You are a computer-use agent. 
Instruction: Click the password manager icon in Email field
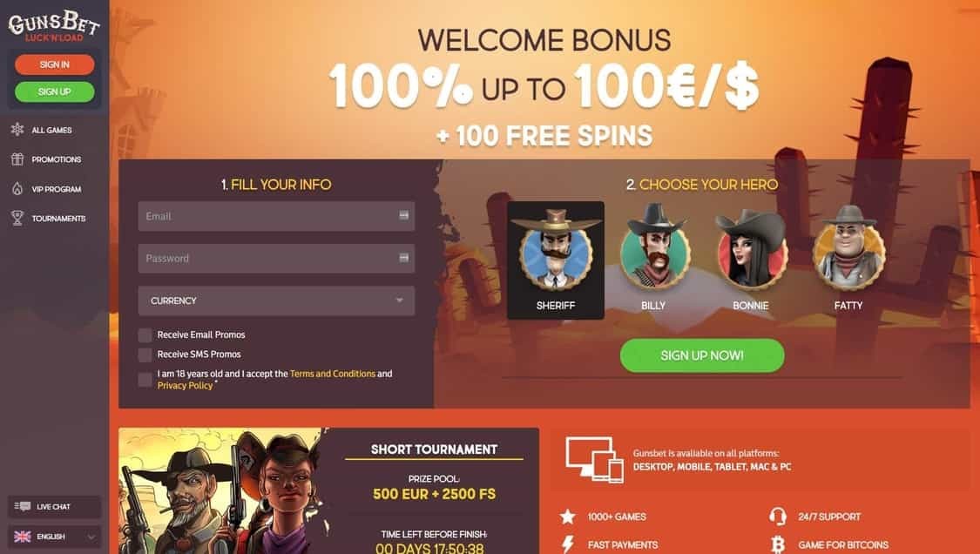point(403,215)
